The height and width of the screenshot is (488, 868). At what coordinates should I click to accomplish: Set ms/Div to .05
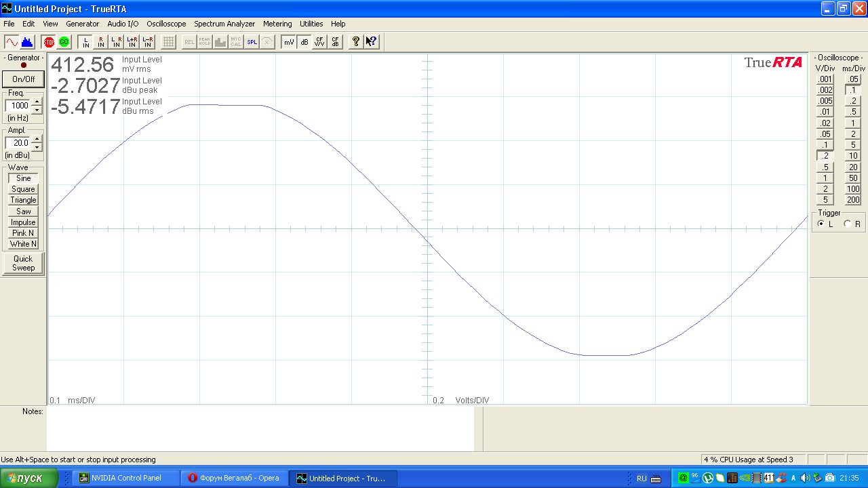tap(853, 79)
